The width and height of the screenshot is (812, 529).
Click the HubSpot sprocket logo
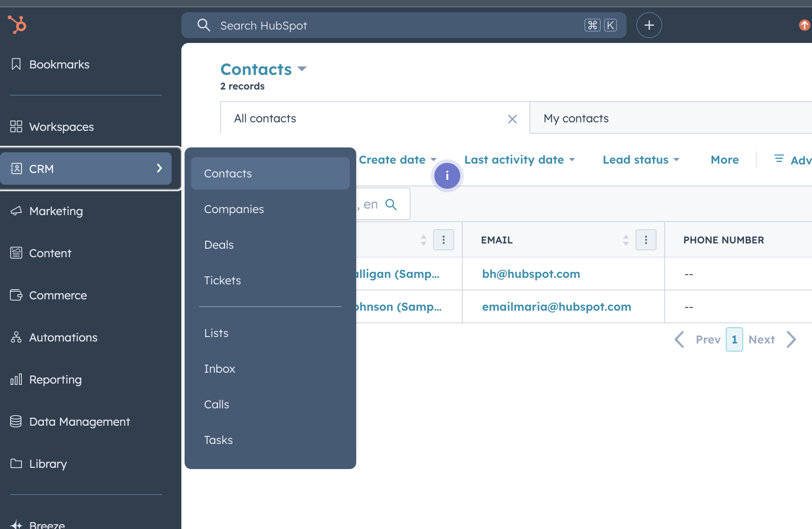tap(17, 24)
